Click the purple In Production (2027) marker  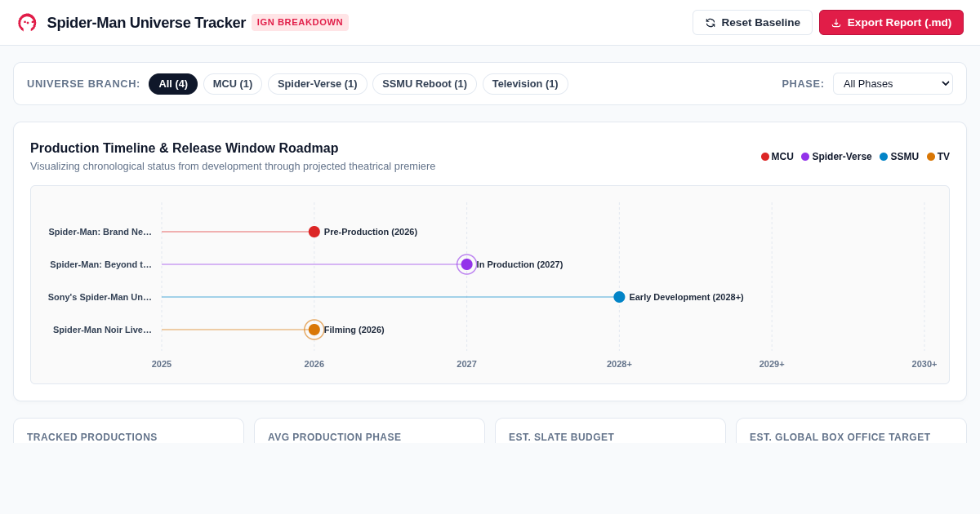[467, 264]
